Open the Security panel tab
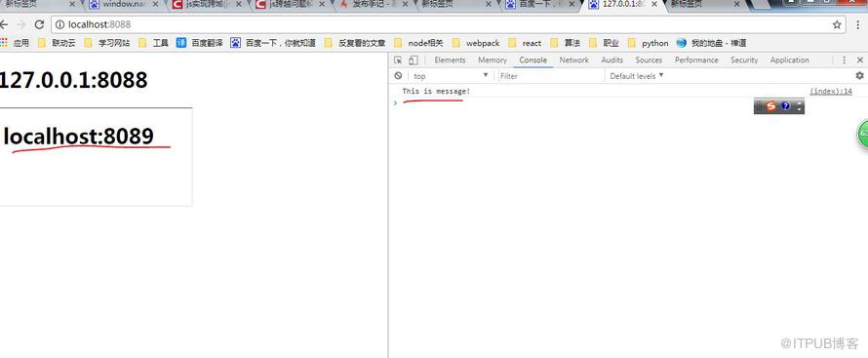 (x=744, y=60)
